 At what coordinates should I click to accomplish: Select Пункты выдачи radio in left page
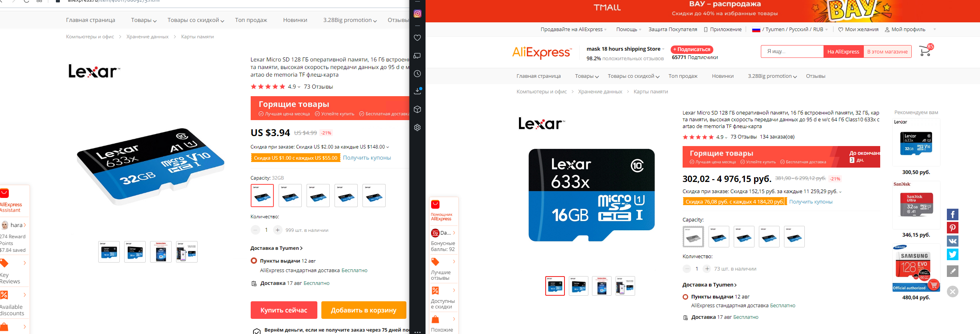(253, 261)
